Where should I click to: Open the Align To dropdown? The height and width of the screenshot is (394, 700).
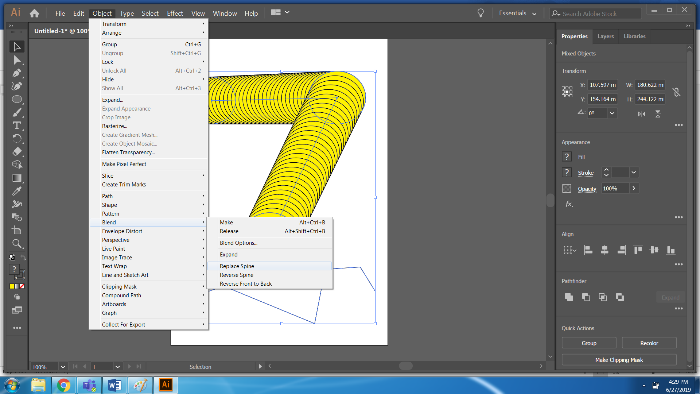[569, 250]
